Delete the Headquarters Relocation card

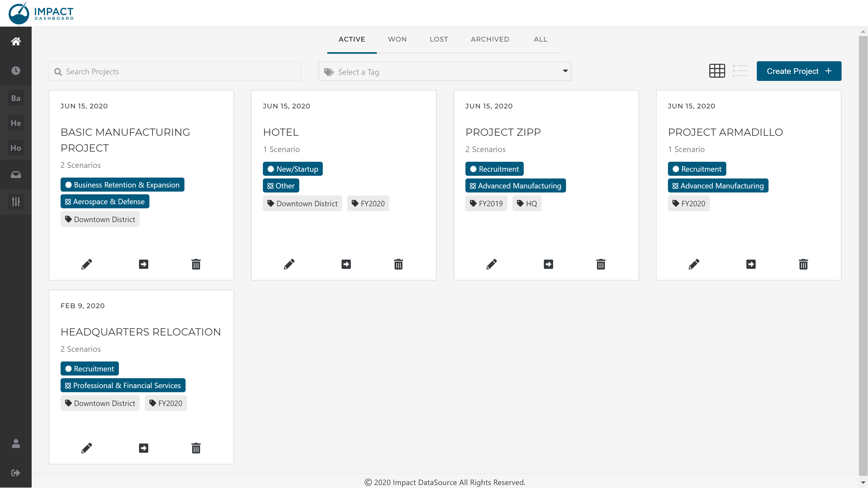tap(196, 448)
